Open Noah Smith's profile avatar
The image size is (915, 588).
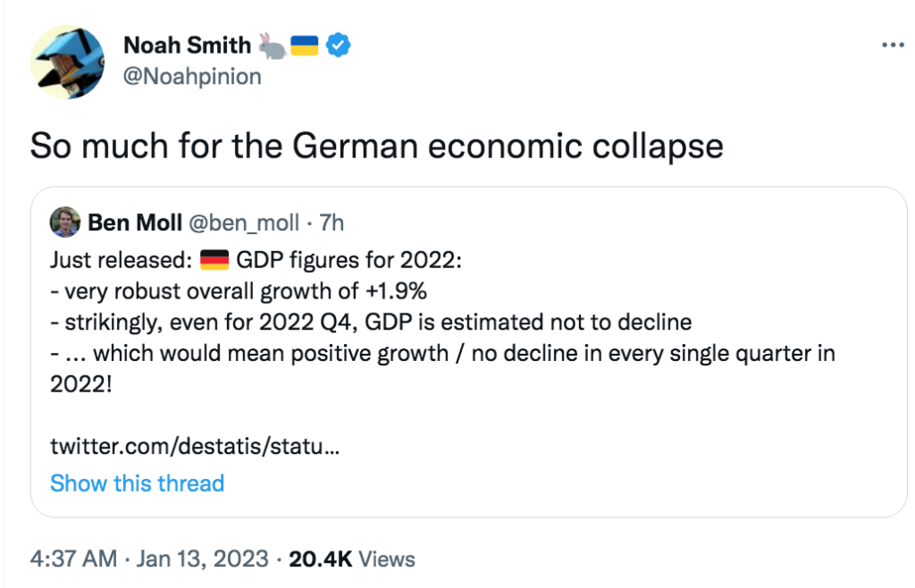tap(68, 62)
